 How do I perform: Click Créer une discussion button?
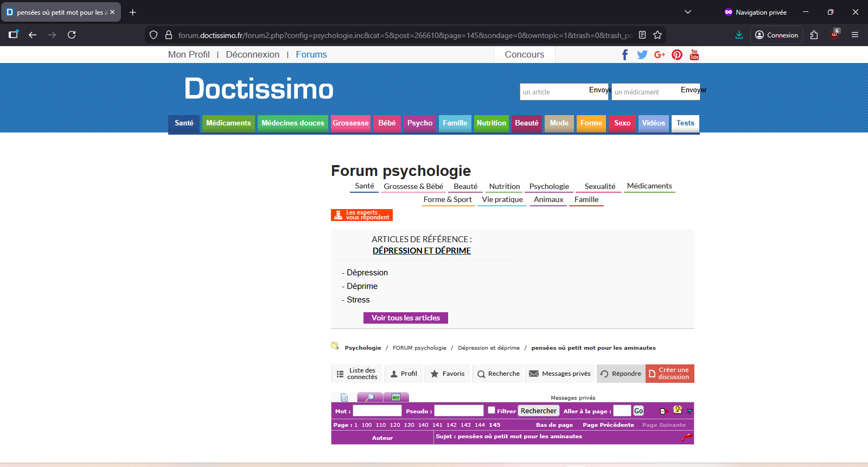[670, 374]
